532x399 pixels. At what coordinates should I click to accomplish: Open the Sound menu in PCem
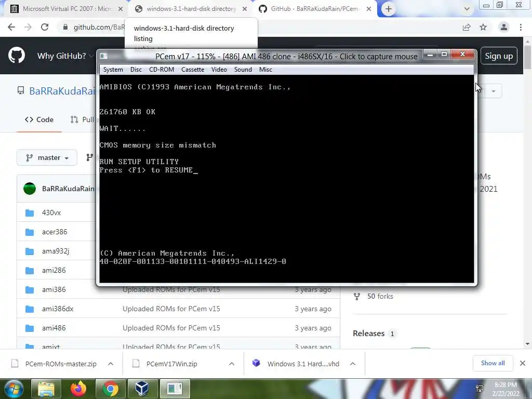tap(243, 70)
